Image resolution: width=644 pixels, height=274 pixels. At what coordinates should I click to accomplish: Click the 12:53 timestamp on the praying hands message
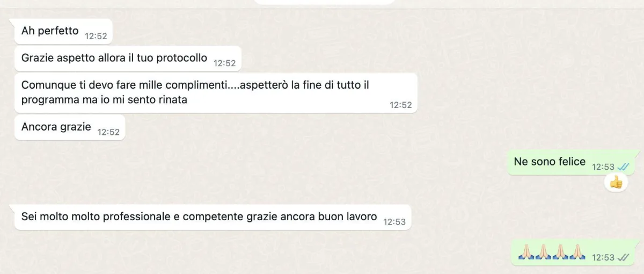pos(603,257)
